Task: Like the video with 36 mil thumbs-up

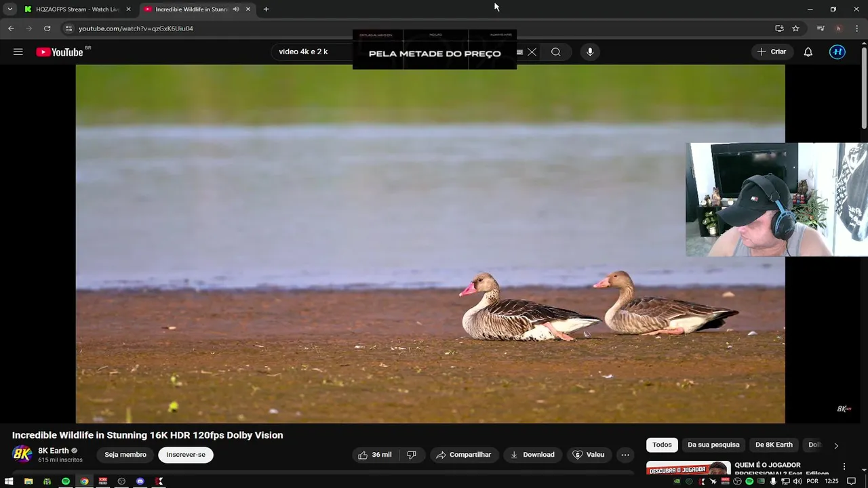Action: point(376,455)
